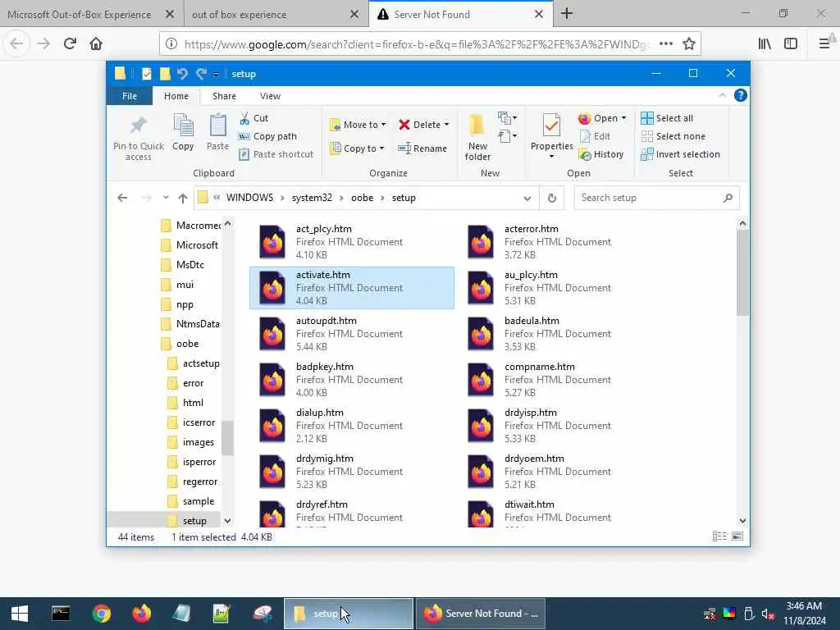This screenshot has width=840, height=630.
Task: Open the Properties checkmark icon
Action: tap(551, 126)
